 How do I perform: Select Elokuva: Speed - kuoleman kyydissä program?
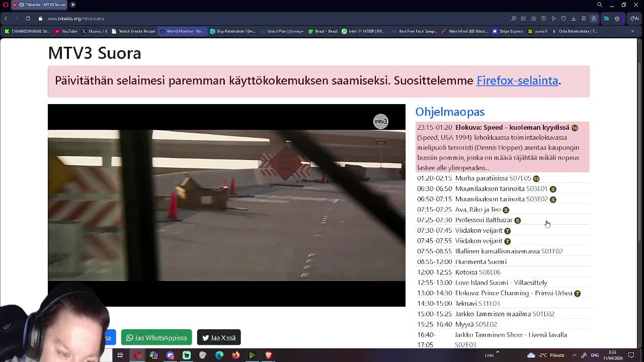(x=502, y=147)
